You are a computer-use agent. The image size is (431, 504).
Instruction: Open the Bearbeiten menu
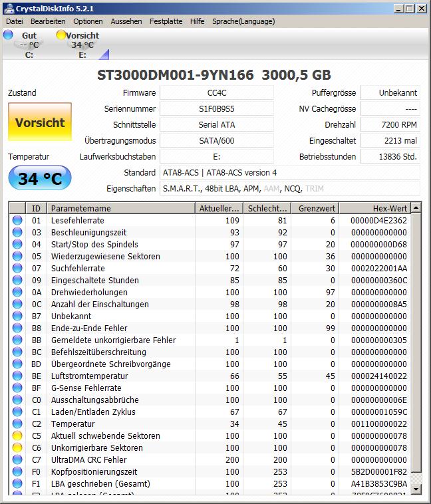tap(48, 21)
